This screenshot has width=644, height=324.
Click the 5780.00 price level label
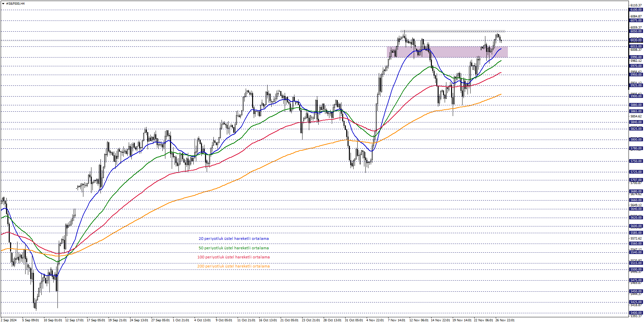pyautogui.click(x=636, y=148)
